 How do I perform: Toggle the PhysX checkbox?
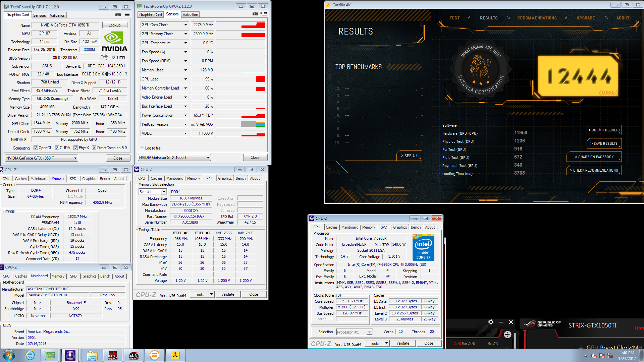pyautogui.click(x=75, y=148)
